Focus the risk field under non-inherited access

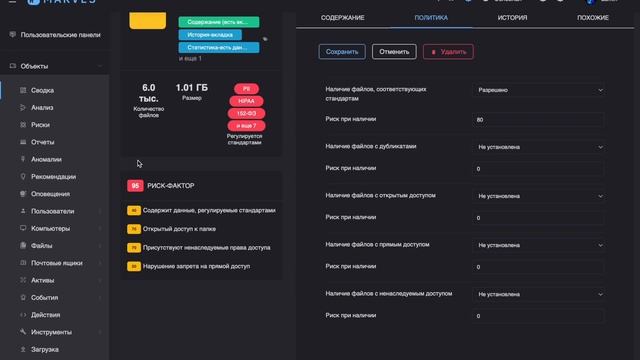click(x=539, y=316)
